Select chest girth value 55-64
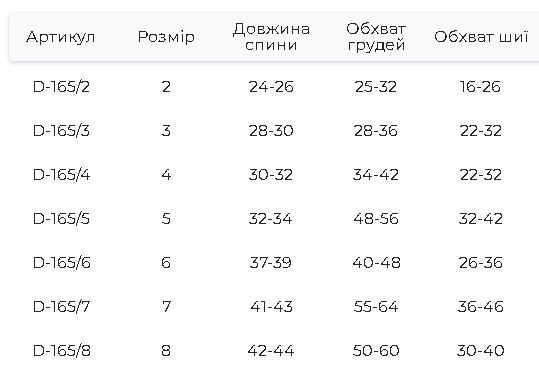The height and width of the screenshot is (378, 539). pos(376,307)
